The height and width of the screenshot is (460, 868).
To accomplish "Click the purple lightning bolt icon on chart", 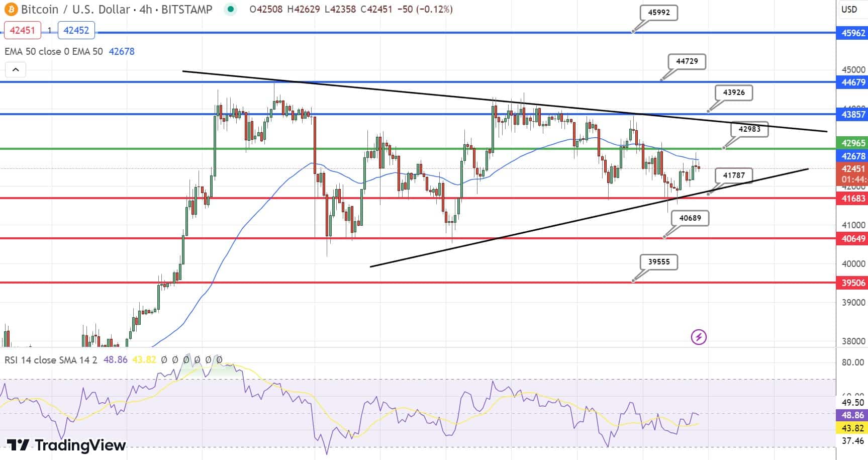I will pyautogui.click(x=699, y=337).
